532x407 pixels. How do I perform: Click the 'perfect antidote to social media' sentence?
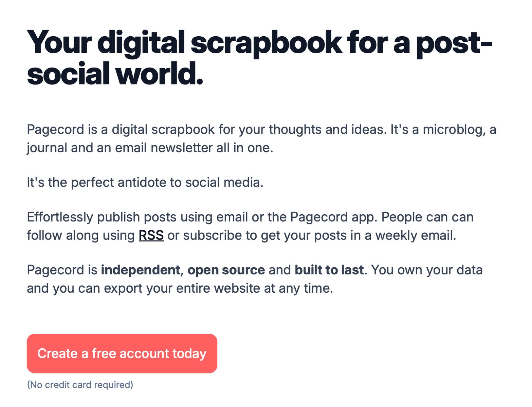tap(145, 182)
